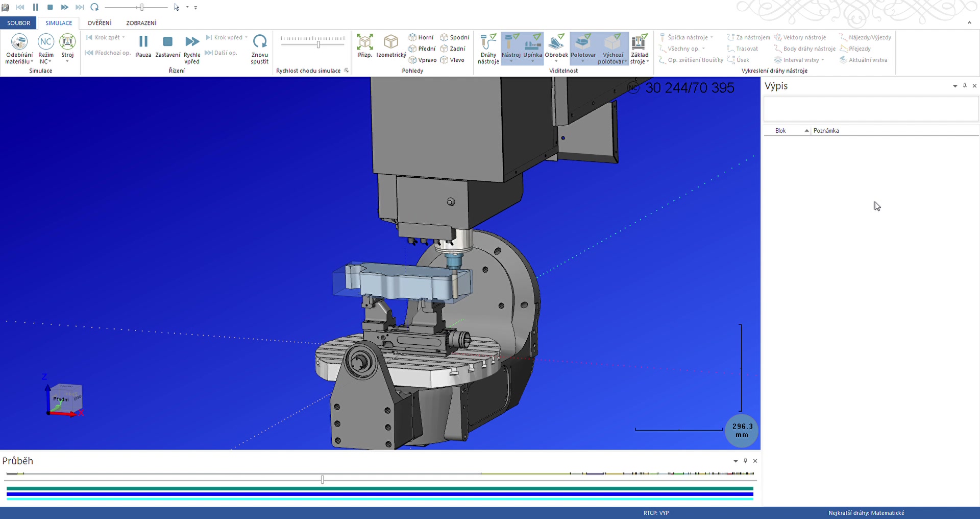
Task: Click the Krok vpřed button
Action: [x=224, y=37]
